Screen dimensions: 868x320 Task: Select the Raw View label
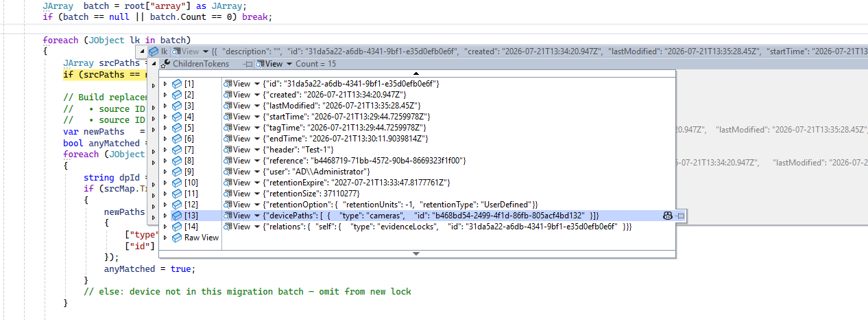click(202, 238)
